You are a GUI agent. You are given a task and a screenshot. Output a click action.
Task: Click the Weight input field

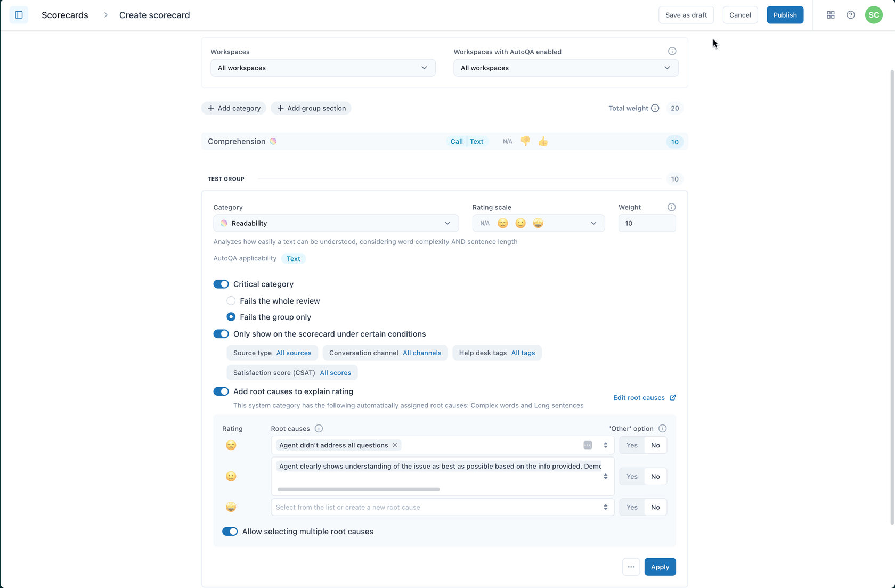click(647, 223)
